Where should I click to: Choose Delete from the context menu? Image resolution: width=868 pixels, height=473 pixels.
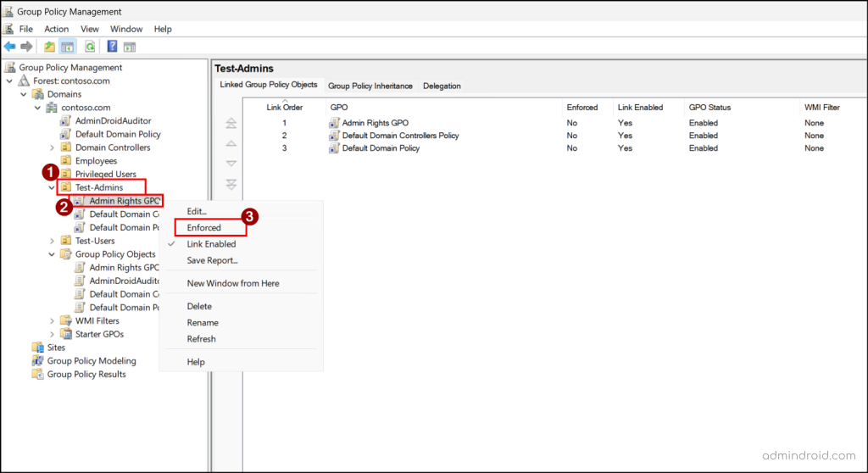point(199,306)
